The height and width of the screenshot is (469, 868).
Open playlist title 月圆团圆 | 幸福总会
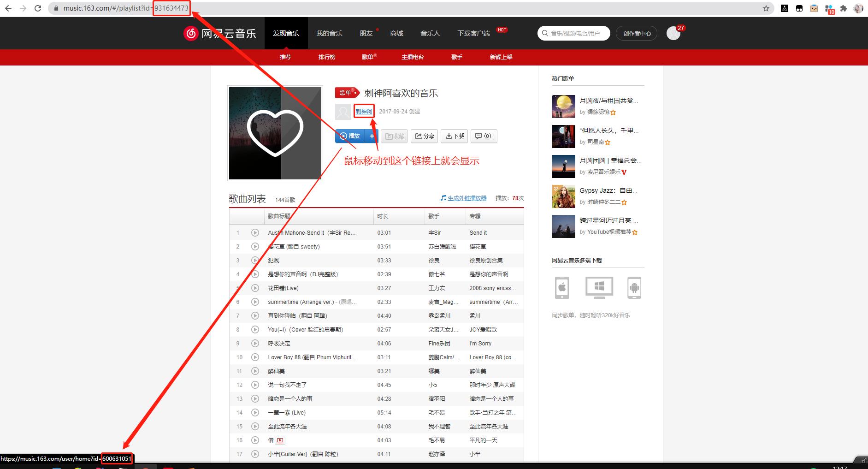610,160
